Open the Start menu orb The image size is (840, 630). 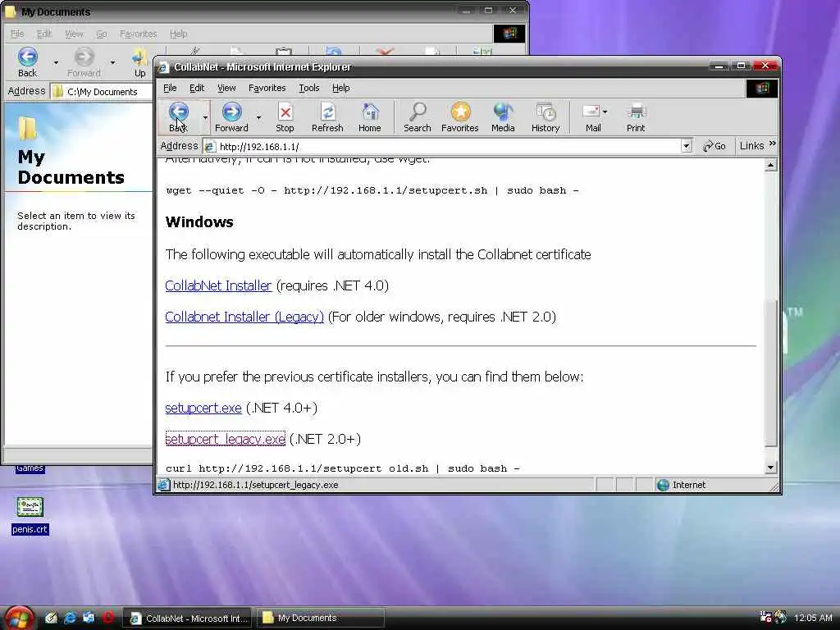[18, 618]
